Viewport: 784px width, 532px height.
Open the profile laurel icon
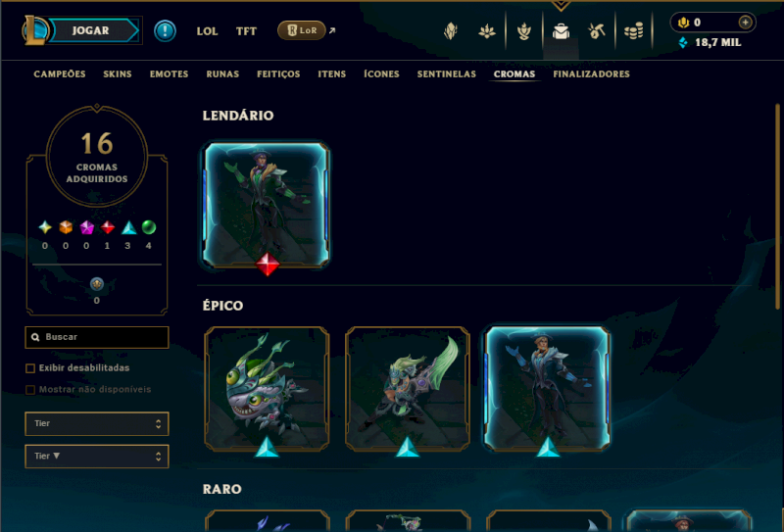point(523,31)
